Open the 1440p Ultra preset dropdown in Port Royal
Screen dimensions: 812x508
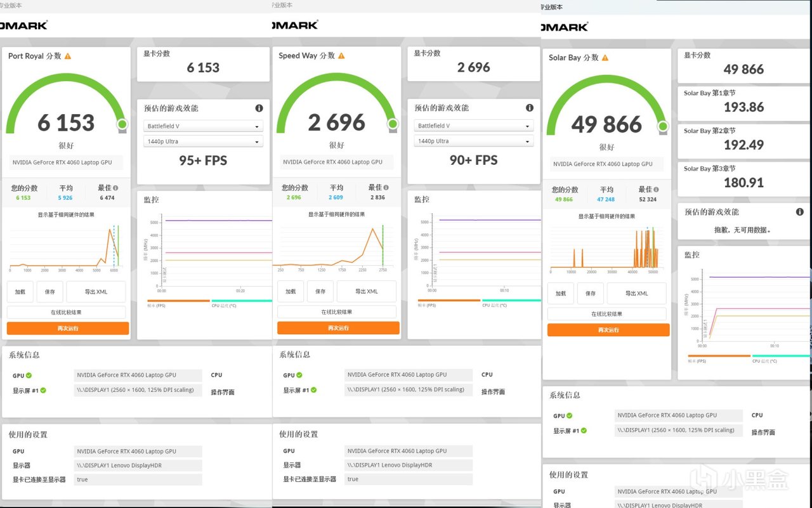(203, 141)
